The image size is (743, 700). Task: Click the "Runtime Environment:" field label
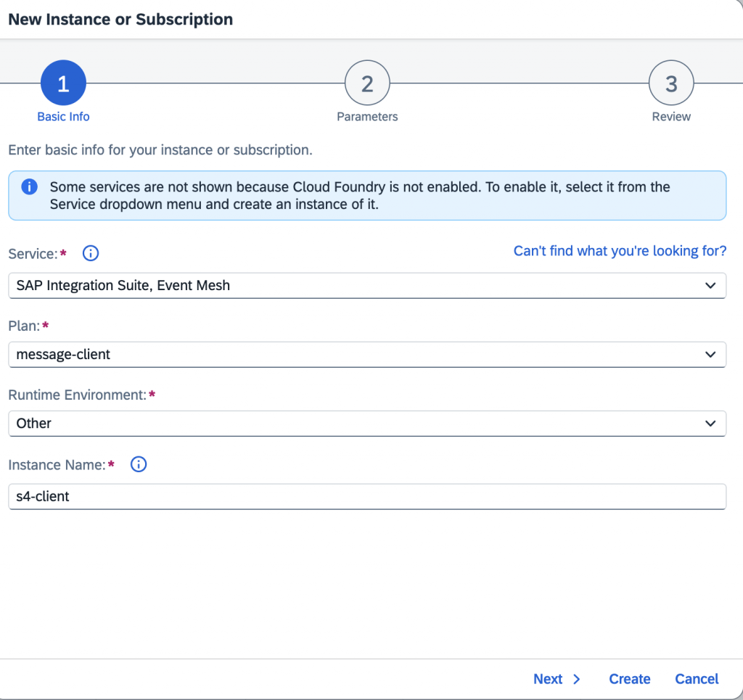77,395
